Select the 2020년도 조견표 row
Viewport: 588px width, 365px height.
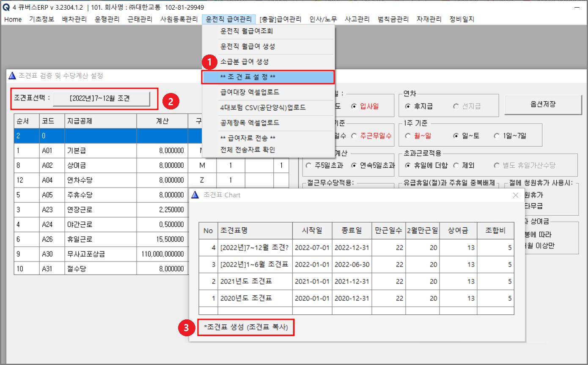tap(357, 298)
